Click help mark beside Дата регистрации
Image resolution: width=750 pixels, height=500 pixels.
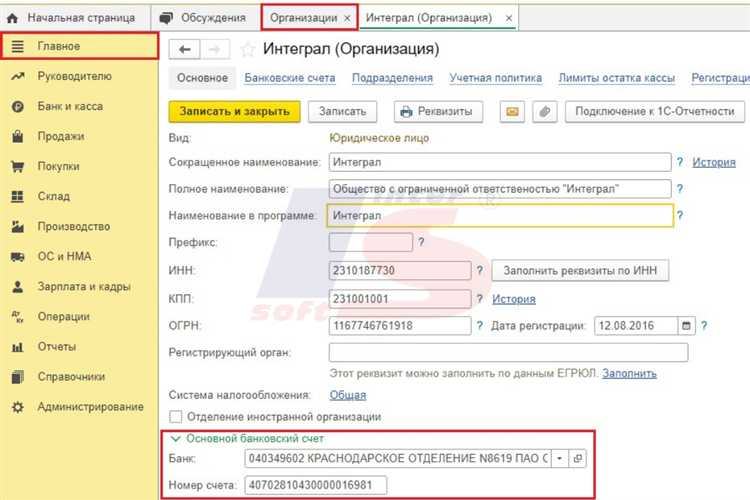click(x=704, y=326)
